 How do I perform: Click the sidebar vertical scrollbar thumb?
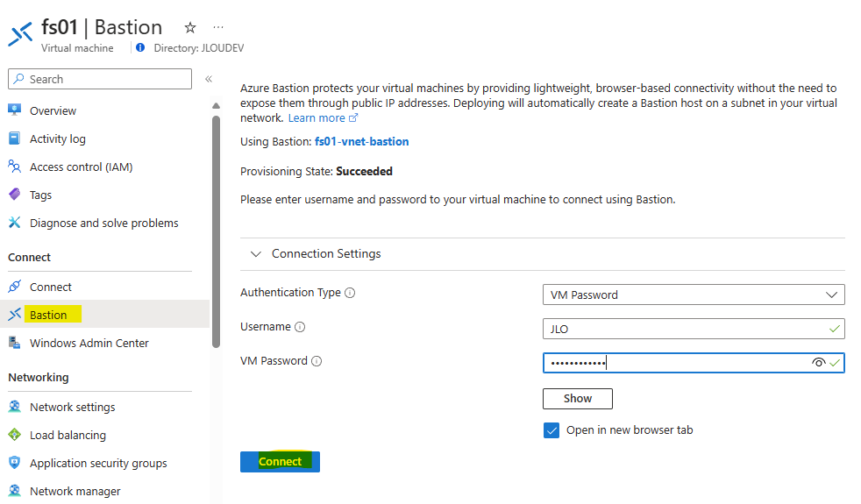pyautogui.click(x=217, y=231)
